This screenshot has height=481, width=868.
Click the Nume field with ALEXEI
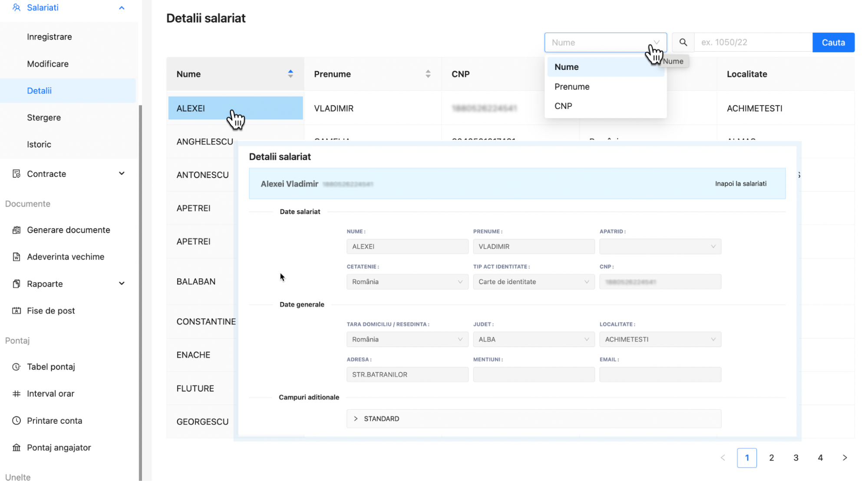tap(407, 247)
